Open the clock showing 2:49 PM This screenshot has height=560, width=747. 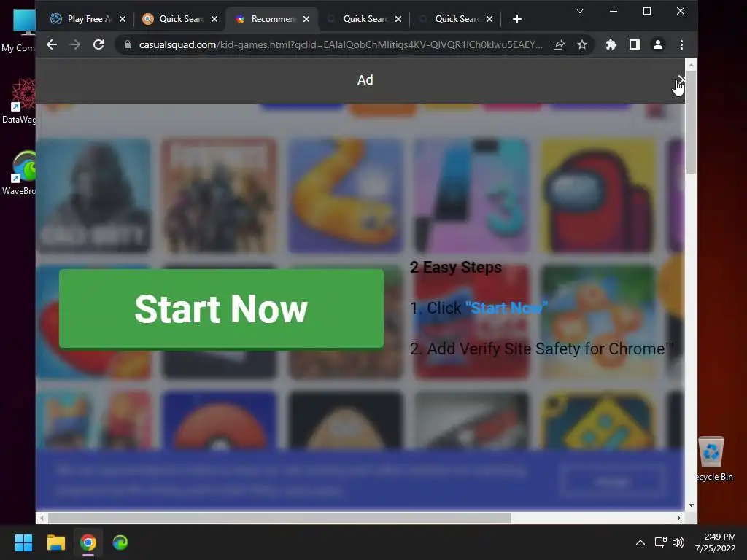pyautogui.click(x=716, y=542)
